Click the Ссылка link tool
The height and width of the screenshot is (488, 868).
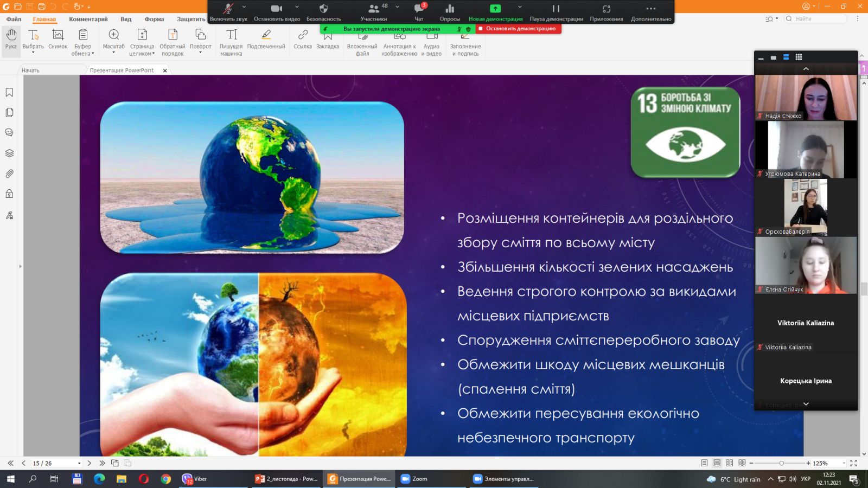pyautogui.click(x=303, y=40)
